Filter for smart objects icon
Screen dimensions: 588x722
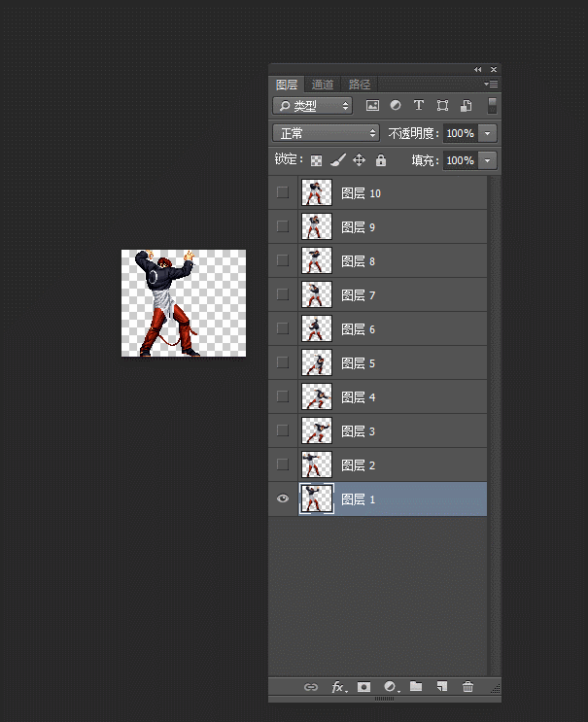coord(466,106)
